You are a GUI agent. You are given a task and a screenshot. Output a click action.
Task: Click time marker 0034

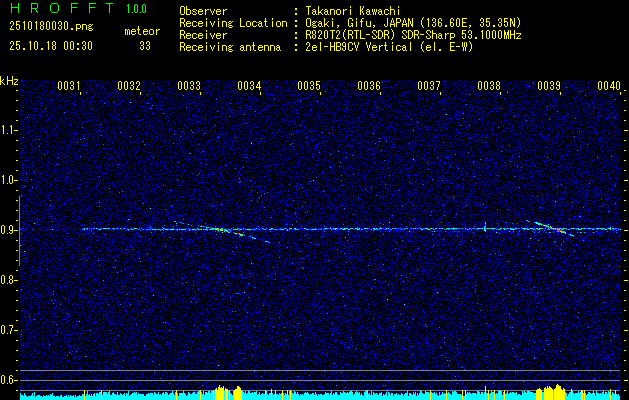249,85
